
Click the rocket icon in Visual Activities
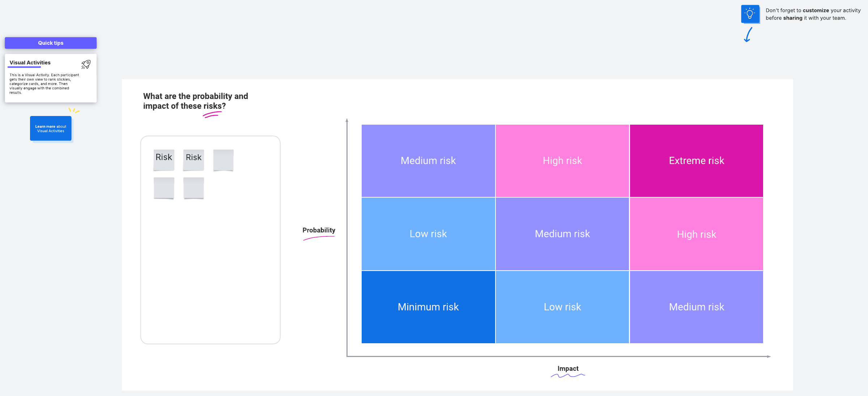click(x=86, y=64)
